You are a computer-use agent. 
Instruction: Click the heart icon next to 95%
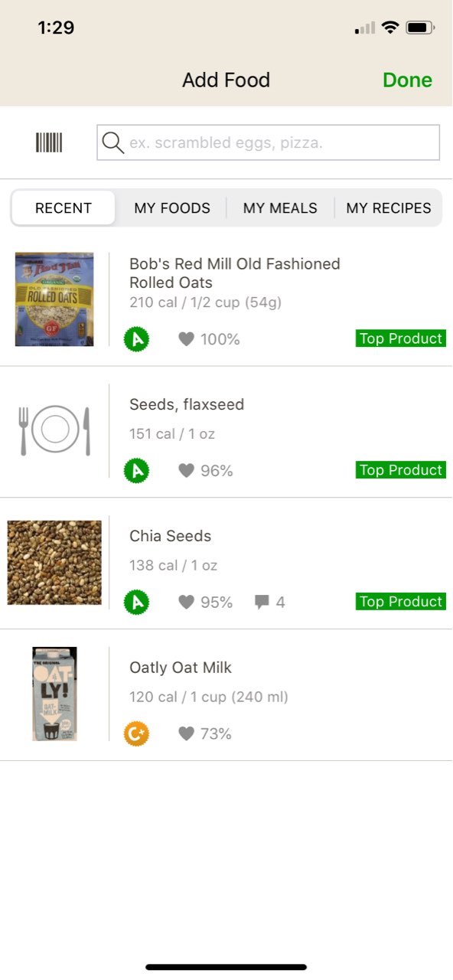186,602
